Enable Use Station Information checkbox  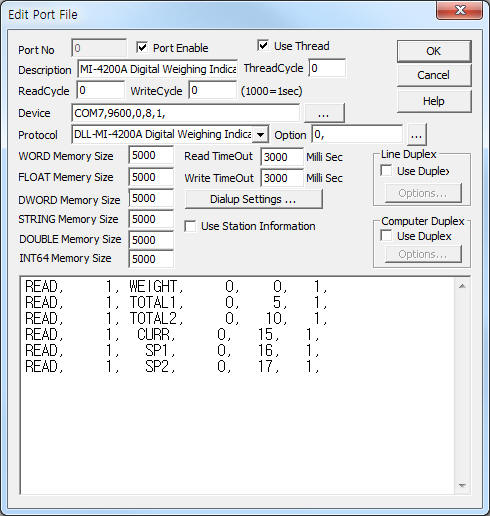[190, 226]
